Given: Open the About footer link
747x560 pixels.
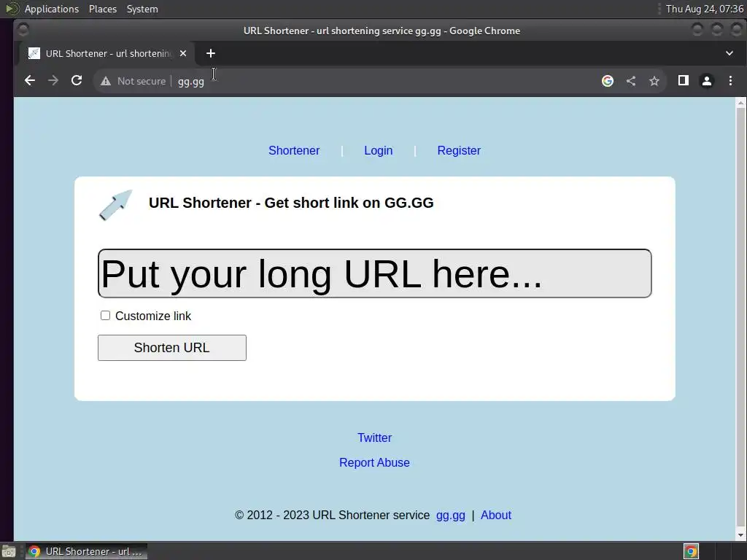Looking at the screenshot, I should (496, 515).
